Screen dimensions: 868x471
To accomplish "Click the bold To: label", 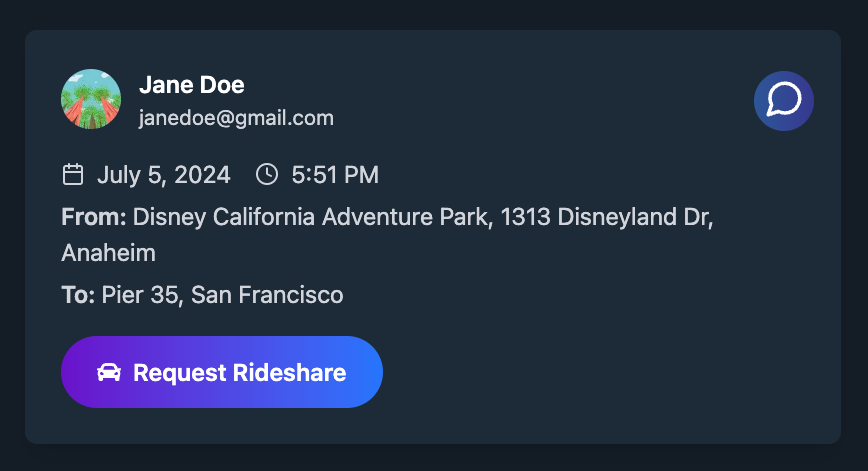I will [x=78, y=295].
